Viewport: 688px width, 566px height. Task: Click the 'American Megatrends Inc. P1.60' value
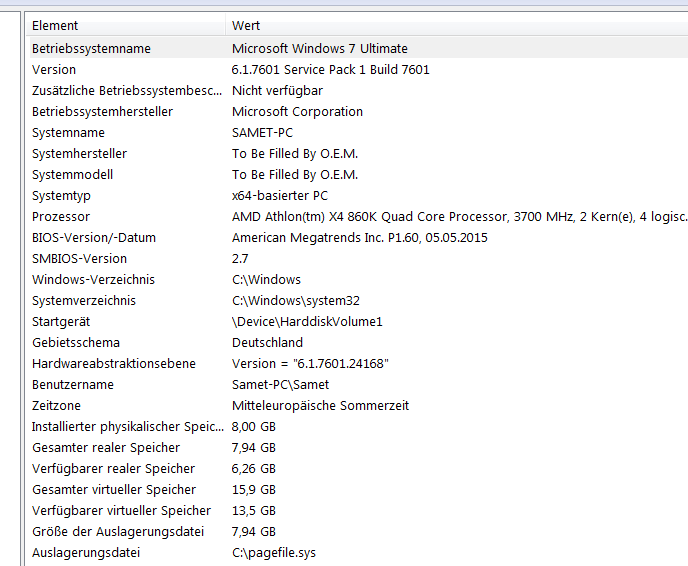pos(360,238)
